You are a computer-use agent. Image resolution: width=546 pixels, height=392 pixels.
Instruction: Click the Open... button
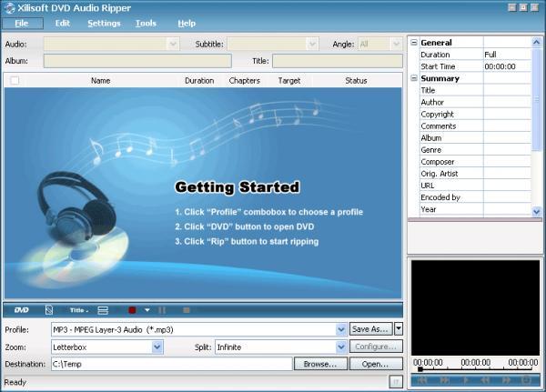[376, 364]
